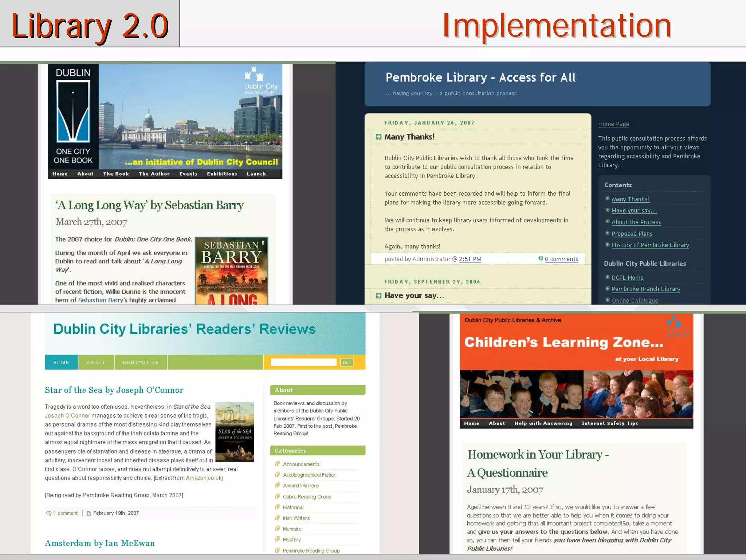Image resolution: width=746 pixels, height=560 pixels.
Task: Open the 1 comment link
Action: (x=66, y=513)
